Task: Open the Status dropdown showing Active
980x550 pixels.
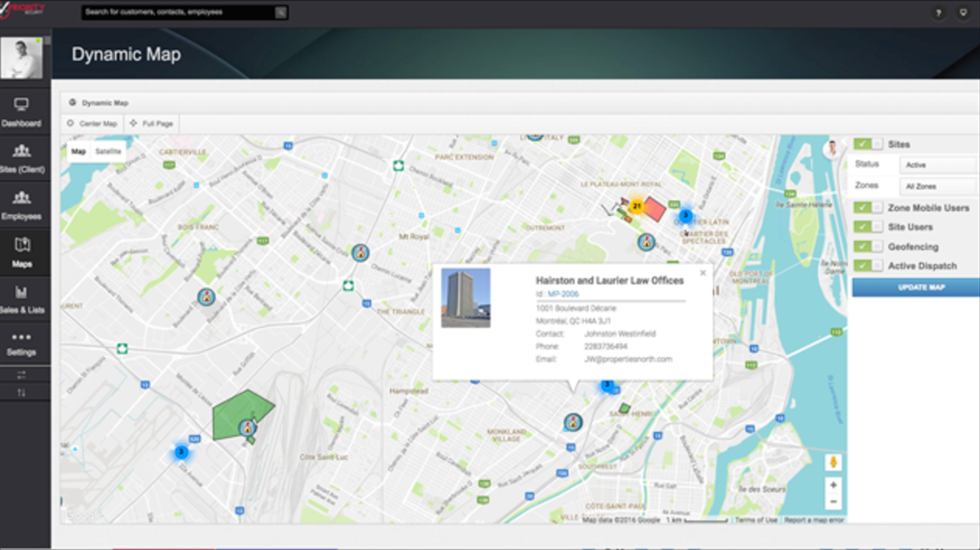Action: coord(939,165)
